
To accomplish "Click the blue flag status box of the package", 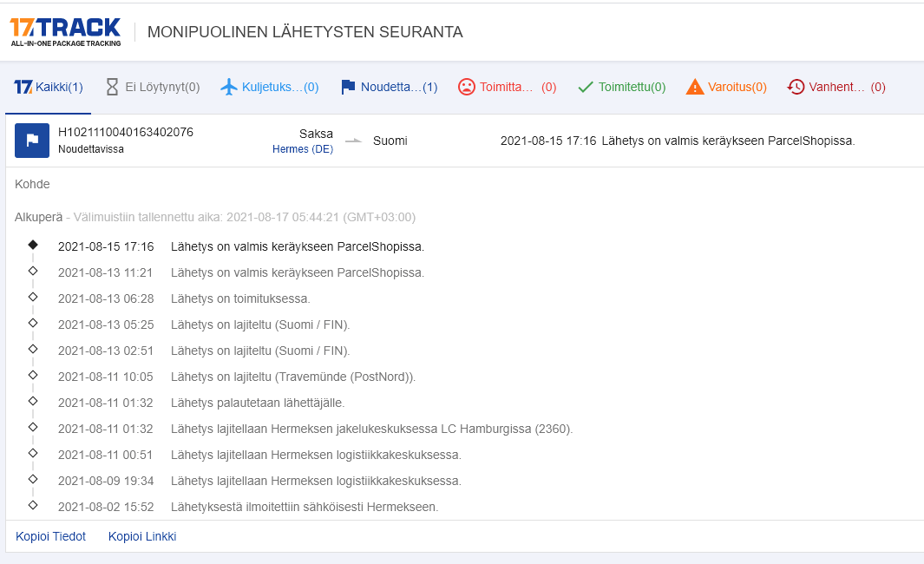I will coord(32,141).
